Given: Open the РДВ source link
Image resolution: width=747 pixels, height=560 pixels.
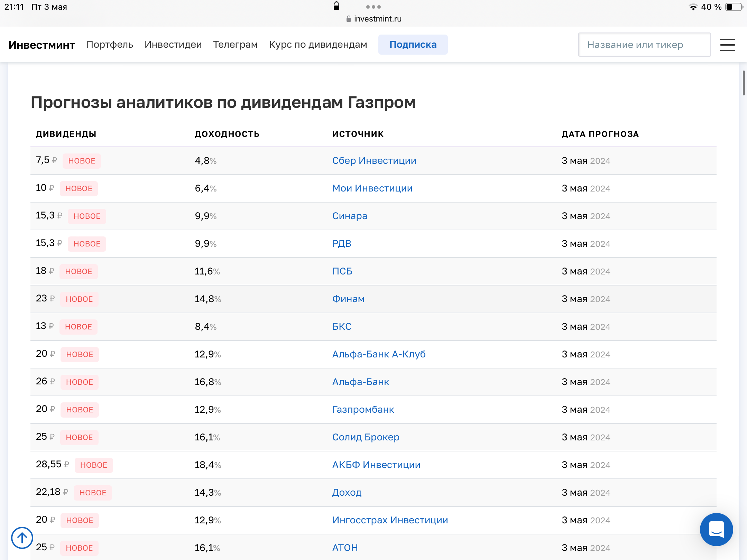Looking at the screenshot, I should 342,244.
